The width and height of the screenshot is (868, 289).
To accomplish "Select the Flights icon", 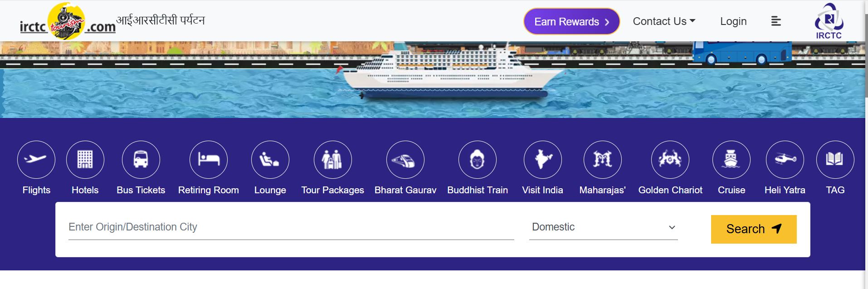I will click(36, 160).
